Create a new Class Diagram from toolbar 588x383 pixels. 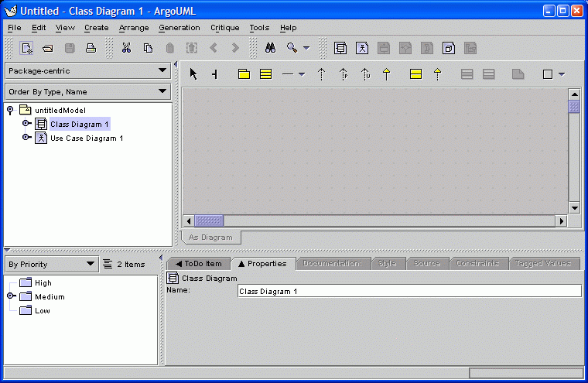click(x=340, y=48)
